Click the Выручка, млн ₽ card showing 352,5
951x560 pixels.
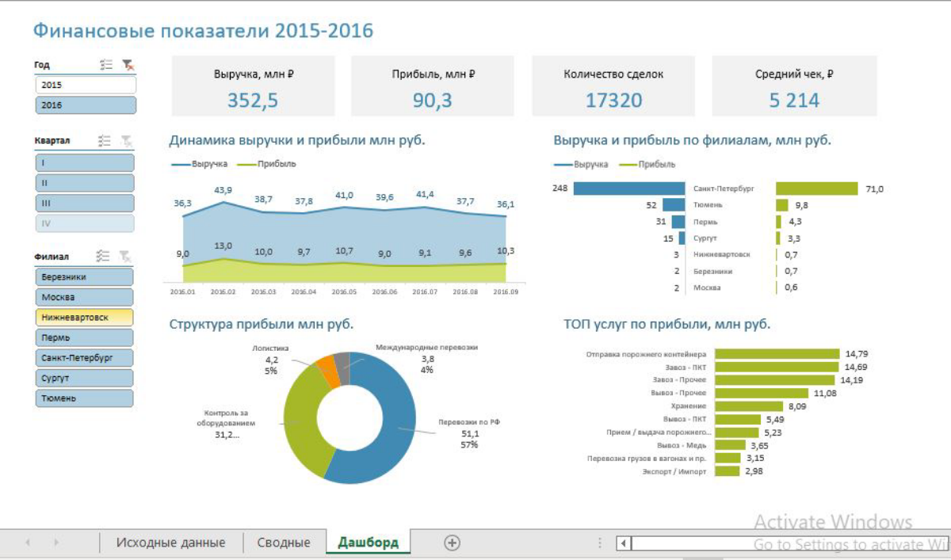253,86
